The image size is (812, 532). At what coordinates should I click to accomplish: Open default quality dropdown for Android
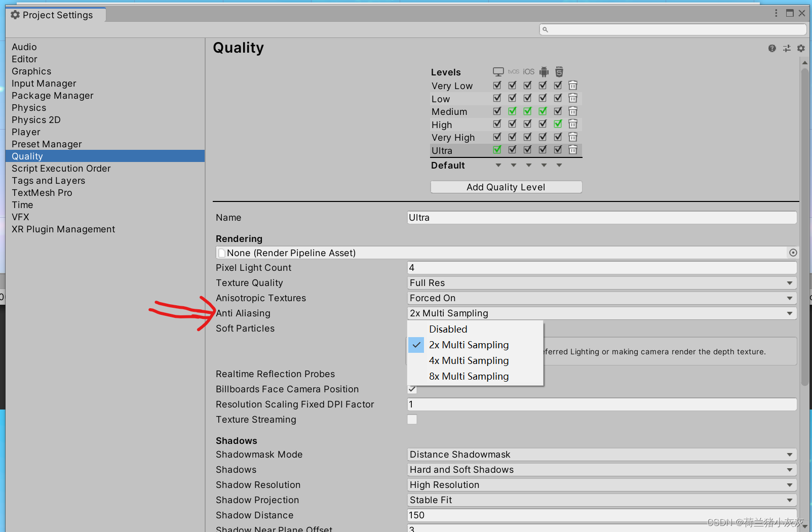544,165
